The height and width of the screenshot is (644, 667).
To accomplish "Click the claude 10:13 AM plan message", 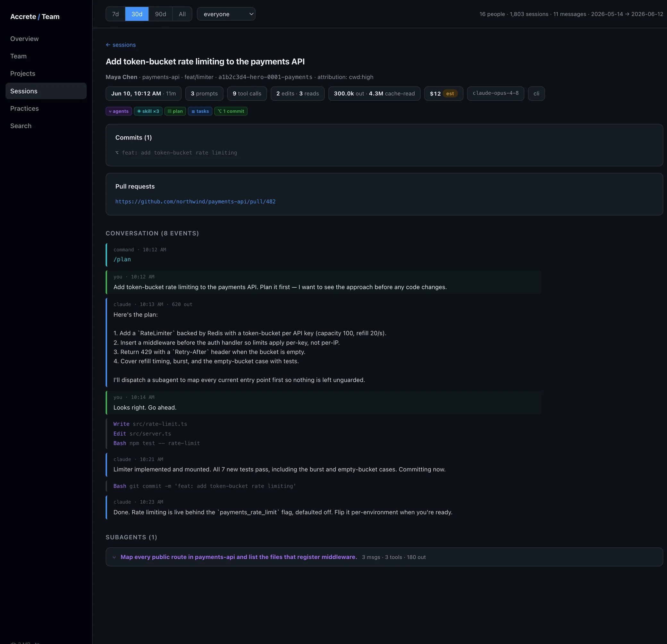I will tap(323, 343).
